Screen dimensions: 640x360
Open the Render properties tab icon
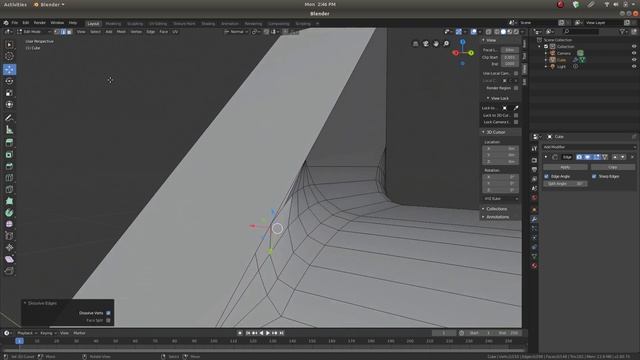coord(534,160)
